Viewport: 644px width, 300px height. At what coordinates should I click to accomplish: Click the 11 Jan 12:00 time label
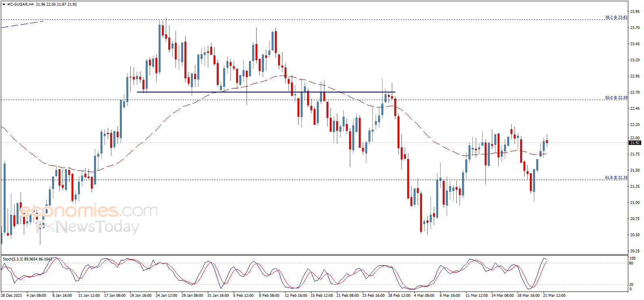pyautogui.click(x=89, y=296)
